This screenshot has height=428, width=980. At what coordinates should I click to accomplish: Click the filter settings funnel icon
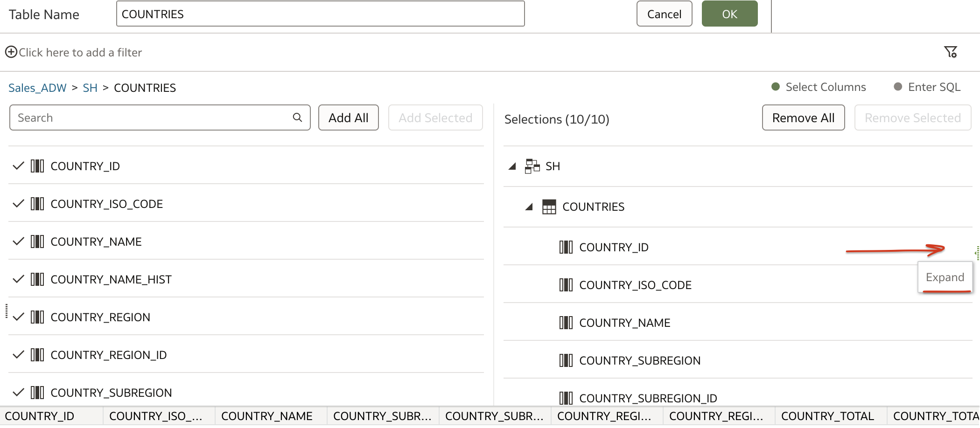click(951, 52)
